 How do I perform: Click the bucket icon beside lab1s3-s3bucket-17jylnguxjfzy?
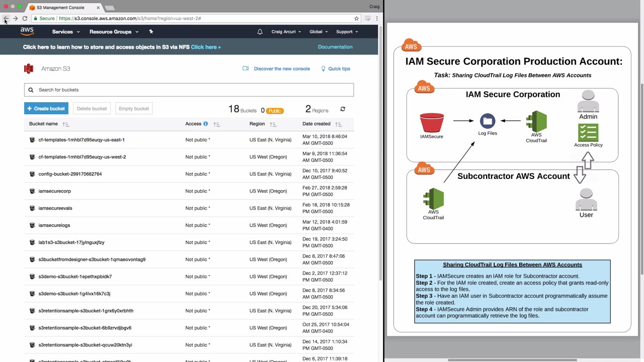tap(32, 242)
